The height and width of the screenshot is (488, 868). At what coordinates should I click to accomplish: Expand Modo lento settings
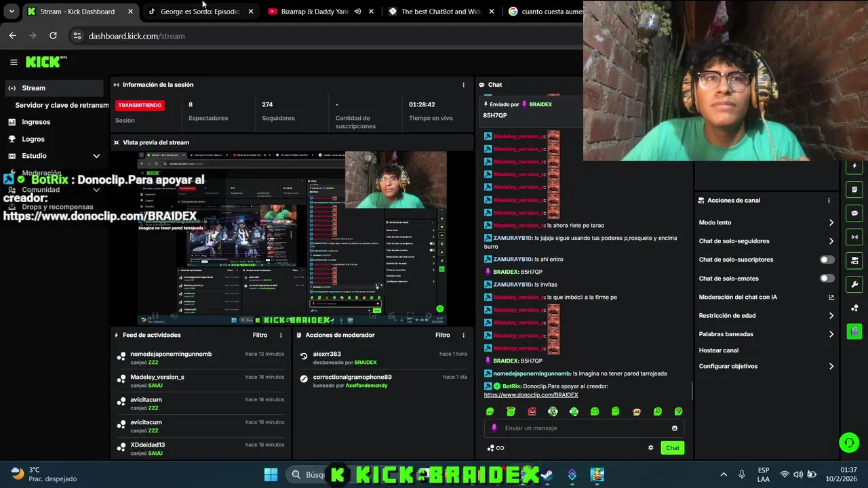pos(831,222)
